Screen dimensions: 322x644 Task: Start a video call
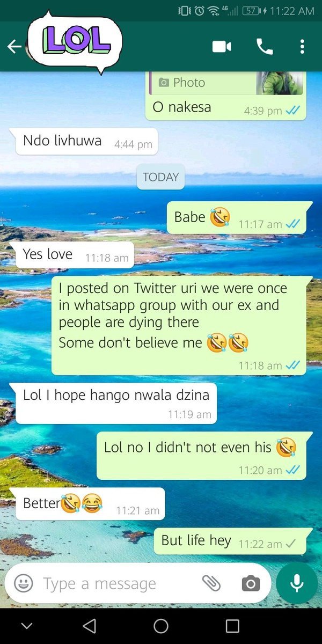pyautogui.click(x=222, y=47)
